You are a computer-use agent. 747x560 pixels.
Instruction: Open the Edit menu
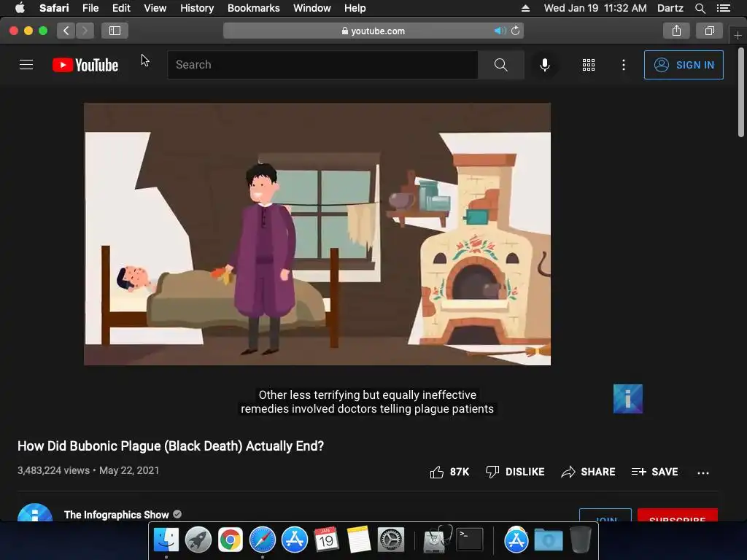[121, 8]
